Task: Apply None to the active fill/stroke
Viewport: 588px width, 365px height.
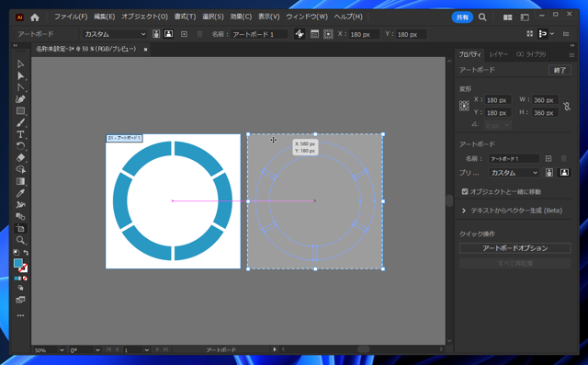Action: tap(25, 279)
